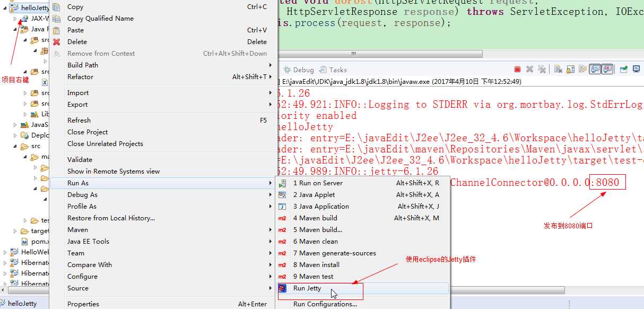This screenshot has height=309, width=644.
Task: Click the Deployment Descriptor node icon
Action: pyautogui.click(x=25, y=135)
